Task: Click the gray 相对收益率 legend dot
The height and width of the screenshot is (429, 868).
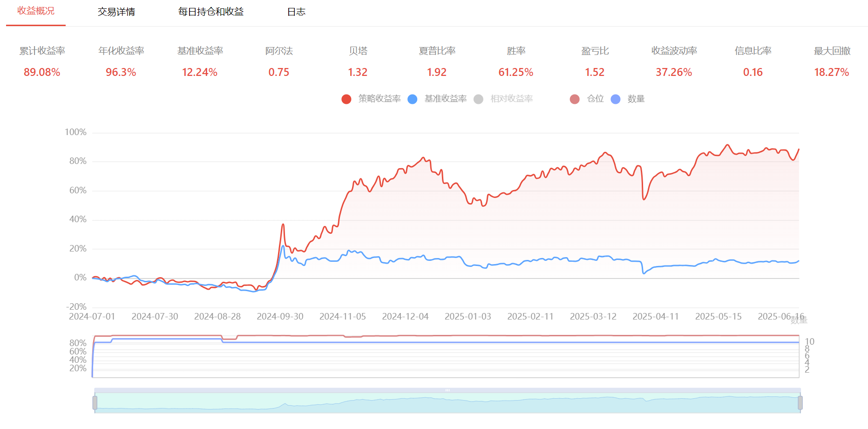Action: tap(478, 99)
